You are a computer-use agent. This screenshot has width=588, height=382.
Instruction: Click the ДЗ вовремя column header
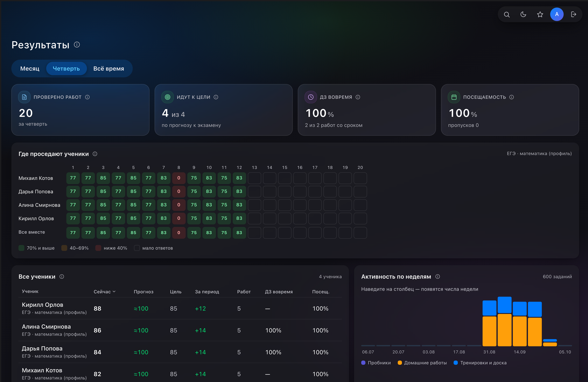click(x=279, y=292)
